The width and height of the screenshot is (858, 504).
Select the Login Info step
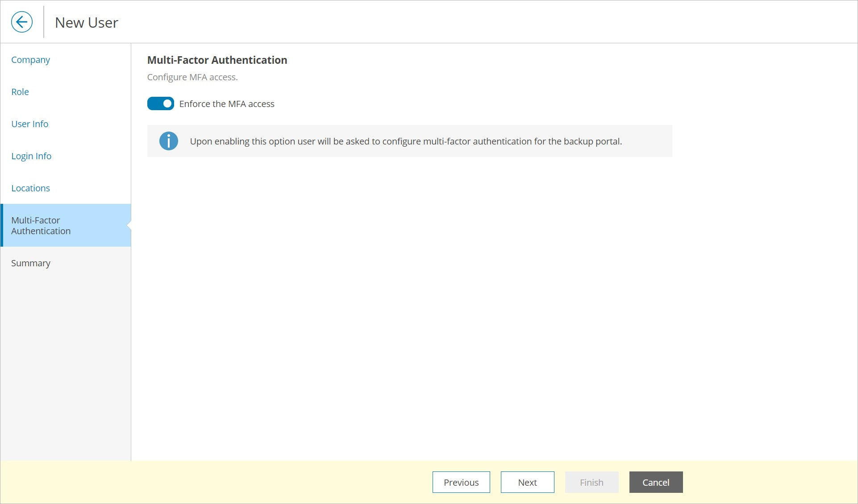coord(31,156)
